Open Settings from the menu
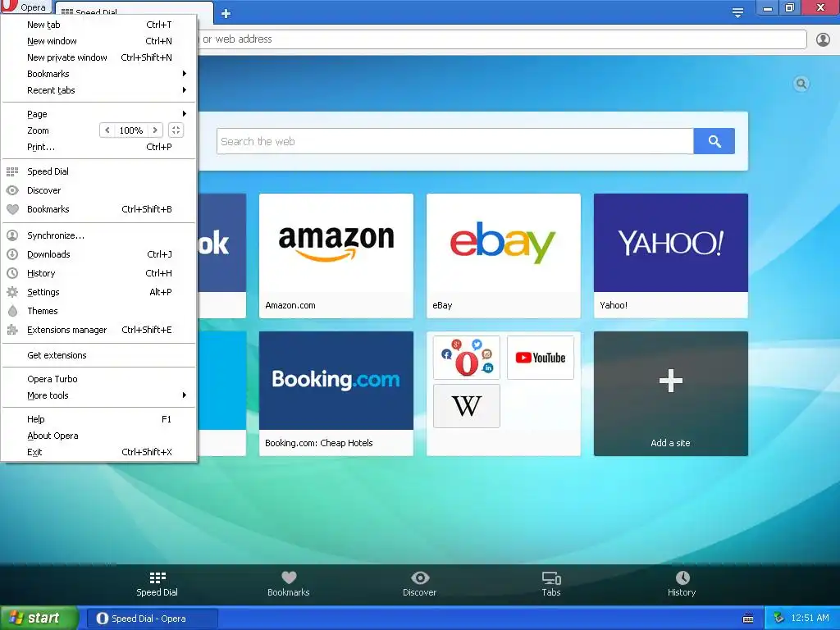The width and height of the screenshot is (840, 630). pyautogui.click(x=99, y=292)
